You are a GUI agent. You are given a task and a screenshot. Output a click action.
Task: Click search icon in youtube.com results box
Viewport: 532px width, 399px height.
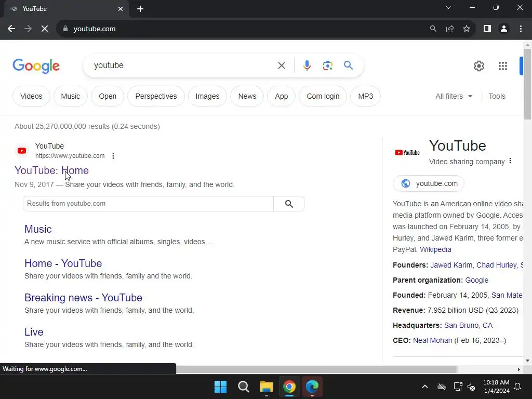tap(289, 204)
